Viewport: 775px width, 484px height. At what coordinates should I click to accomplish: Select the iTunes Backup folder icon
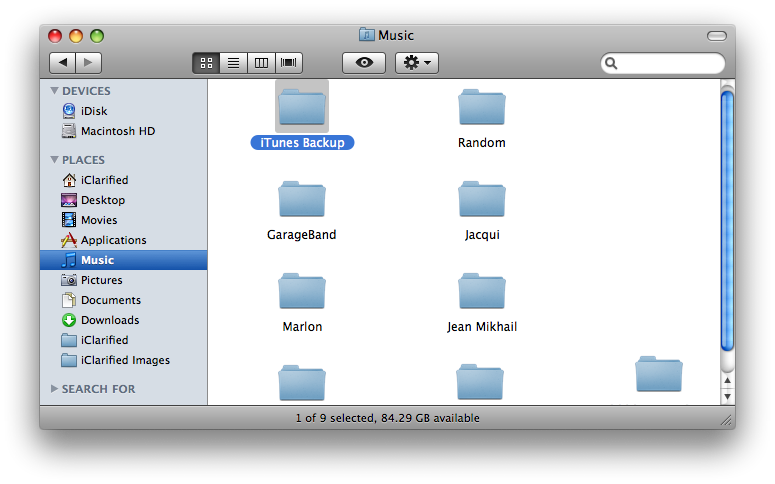point(302,107)
